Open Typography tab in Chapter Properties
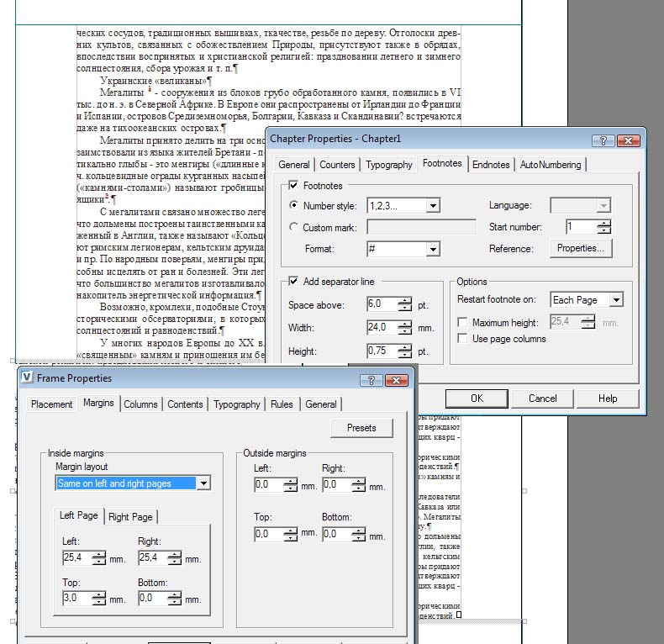 click(389, 165)
